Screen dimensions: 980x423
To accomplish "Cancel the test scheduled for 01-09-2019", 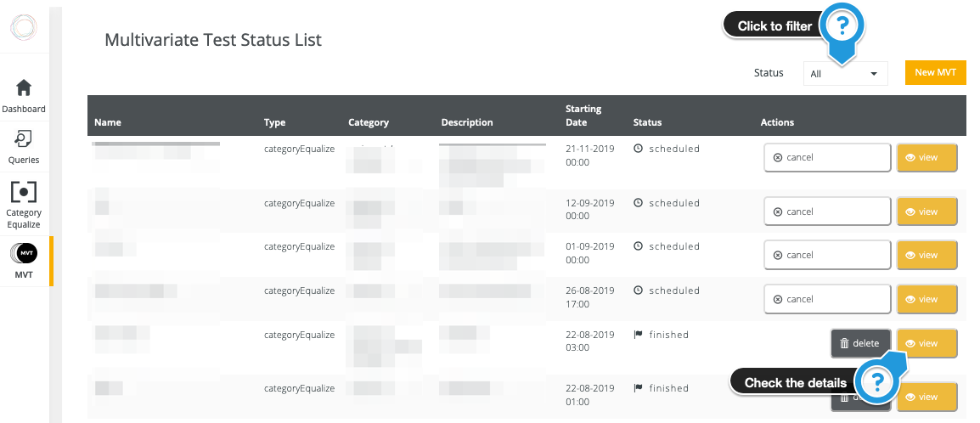I will [826, 255].
